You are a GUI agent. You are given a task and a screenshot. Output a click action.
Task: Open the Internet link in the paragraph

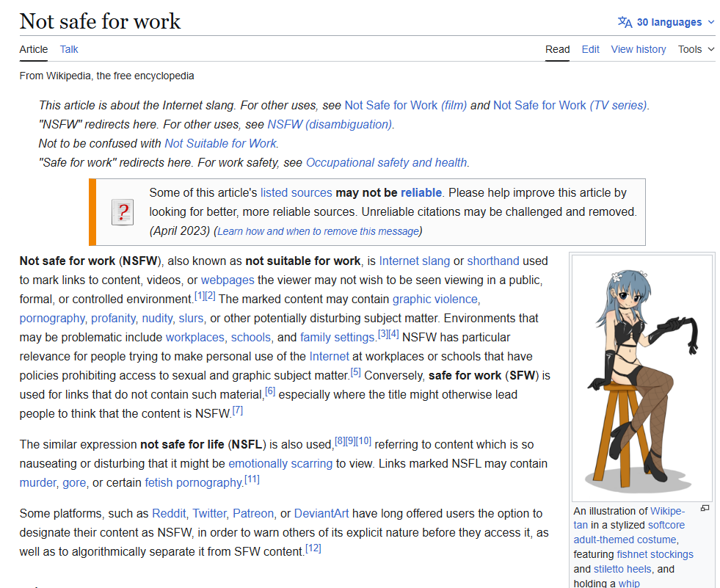(x=329, y=357)
